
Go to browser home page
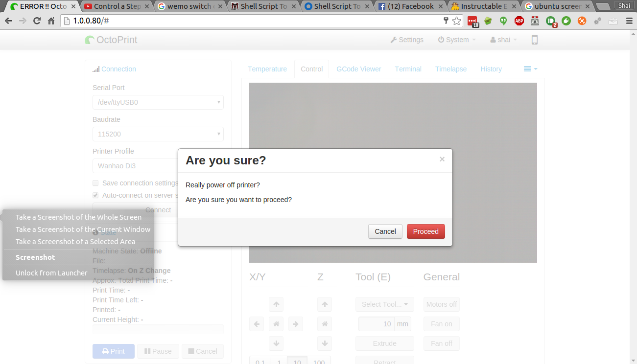pos(51,21)
